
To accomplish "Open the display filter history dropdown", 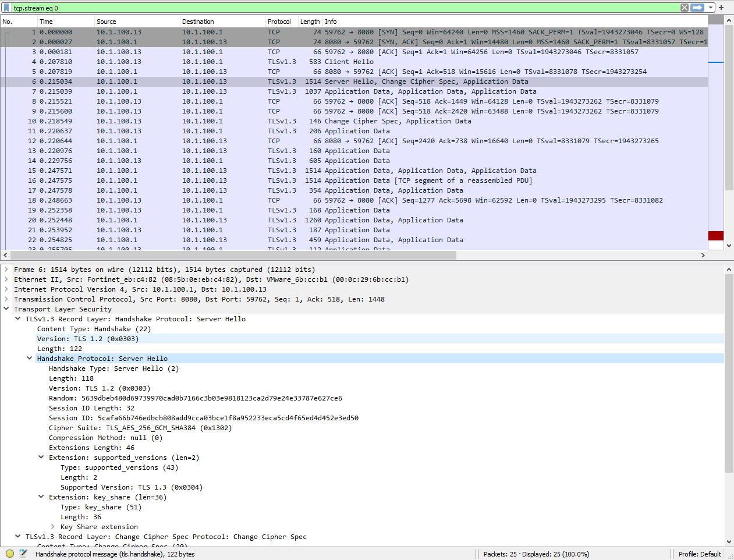I will [x=711, y=7].
